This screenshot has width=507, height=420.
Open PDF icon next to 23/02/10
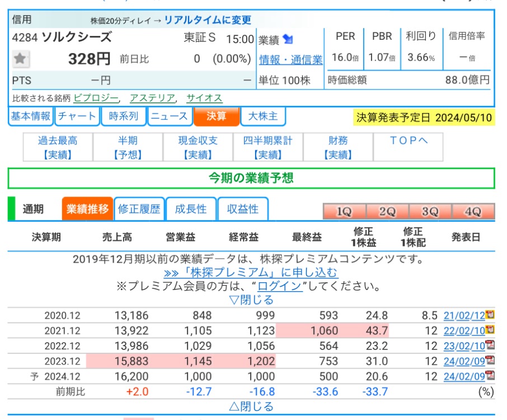490,344
